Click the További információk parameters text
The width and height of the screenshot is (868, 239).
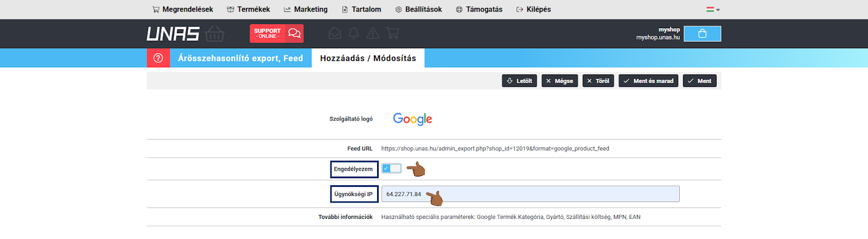pyautogui.click(x=511, y=217)
